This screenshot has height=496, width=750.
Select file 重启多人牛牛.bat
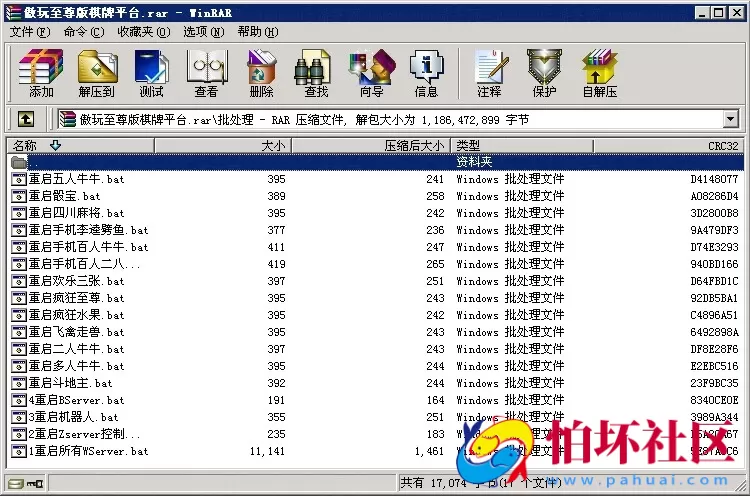click(x=77, y=366)
